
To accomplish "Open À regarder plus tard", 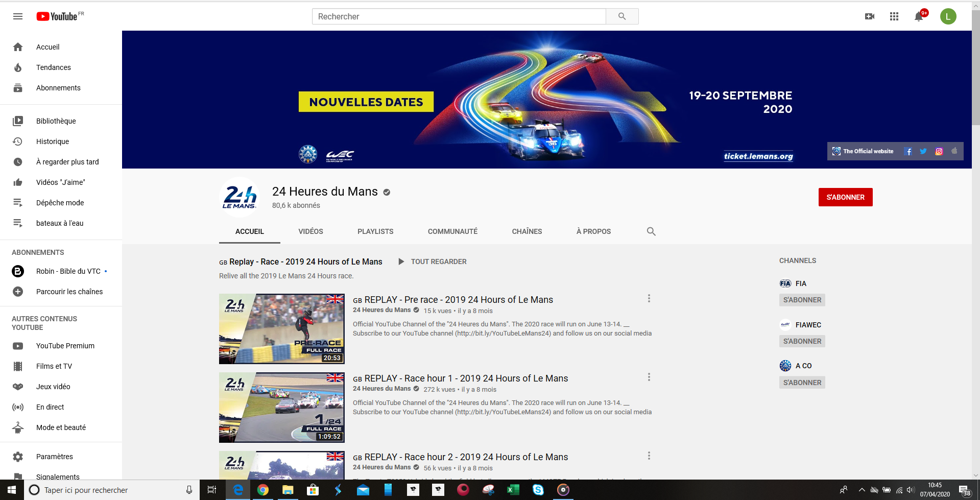I will pyautogui.click(x=61, y=162).
